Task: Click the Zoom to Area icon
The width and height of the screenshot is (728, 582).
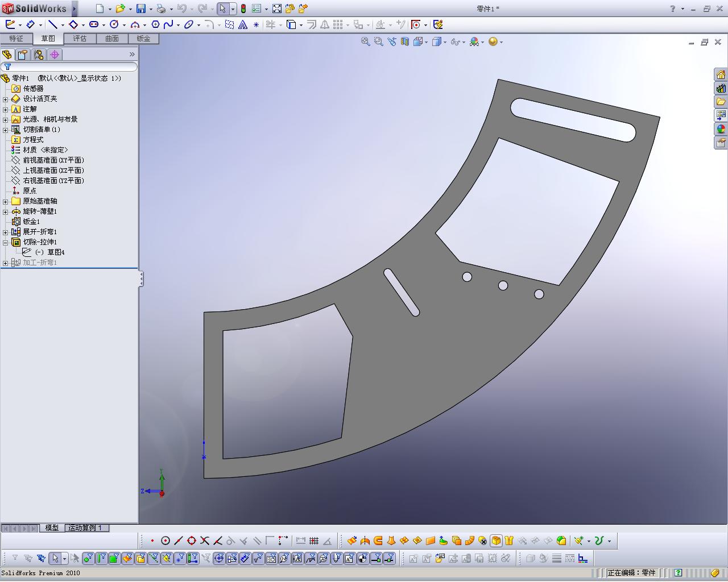Action: click(x=379, y=41)
